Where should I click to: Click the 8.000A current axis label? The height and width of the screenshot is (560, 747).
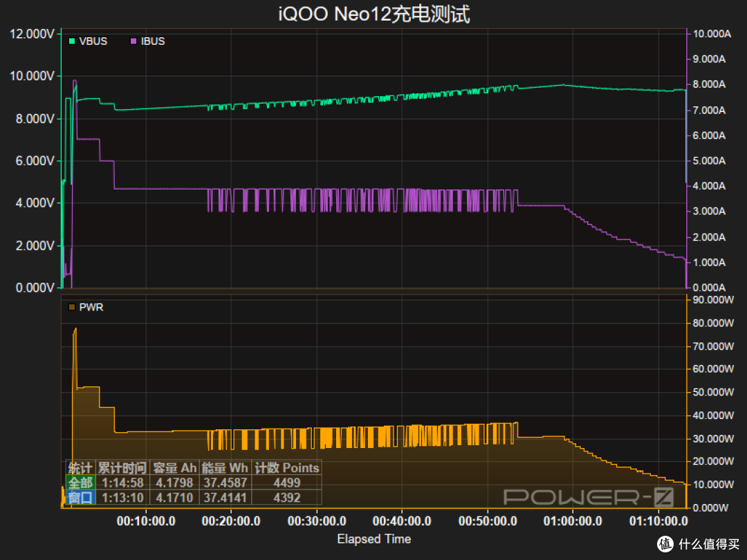(709, 84)
